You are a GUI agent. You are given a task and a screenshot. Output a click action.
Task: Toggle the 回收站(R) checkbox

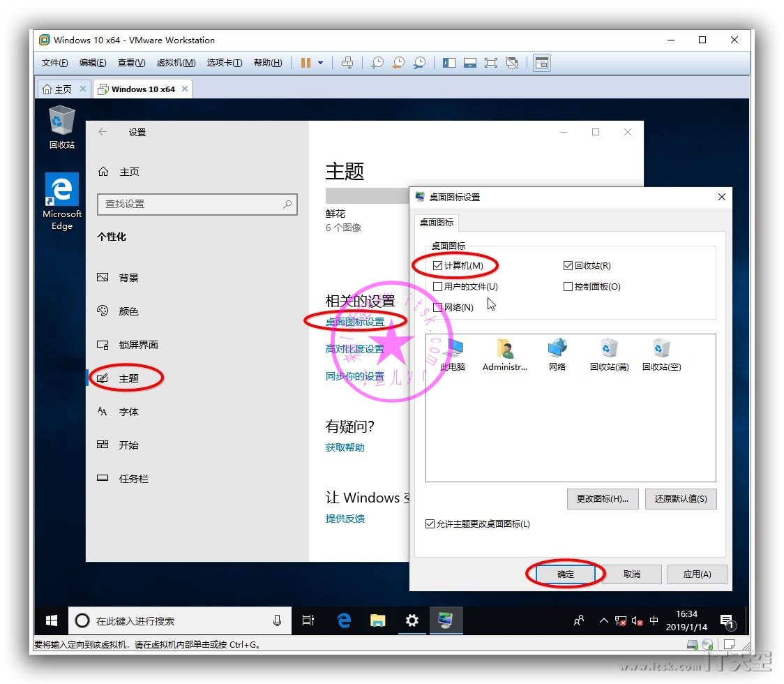click(568, 266)
